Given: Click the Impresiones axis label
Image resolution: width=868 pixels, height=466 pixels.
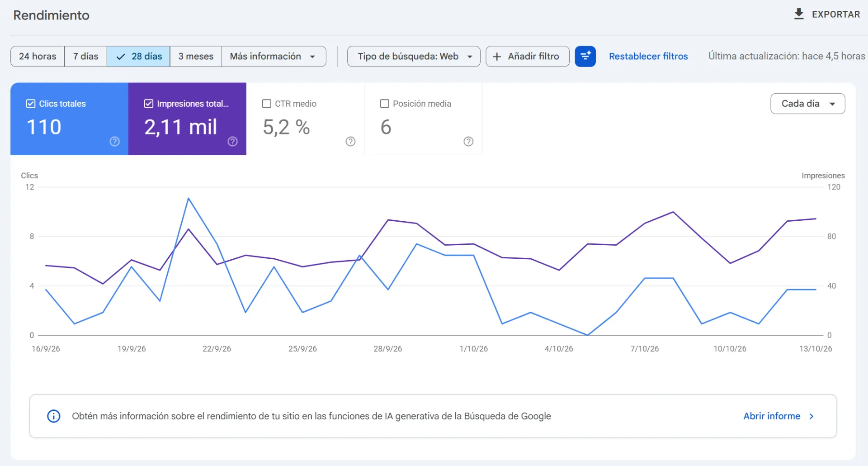Looking at the screenshot, I should tap(823, 176).
